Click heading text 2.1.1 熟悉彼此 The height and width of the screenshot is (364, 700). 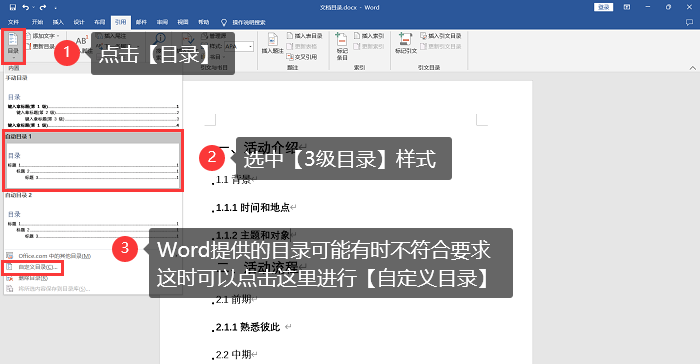click(248, 327)
